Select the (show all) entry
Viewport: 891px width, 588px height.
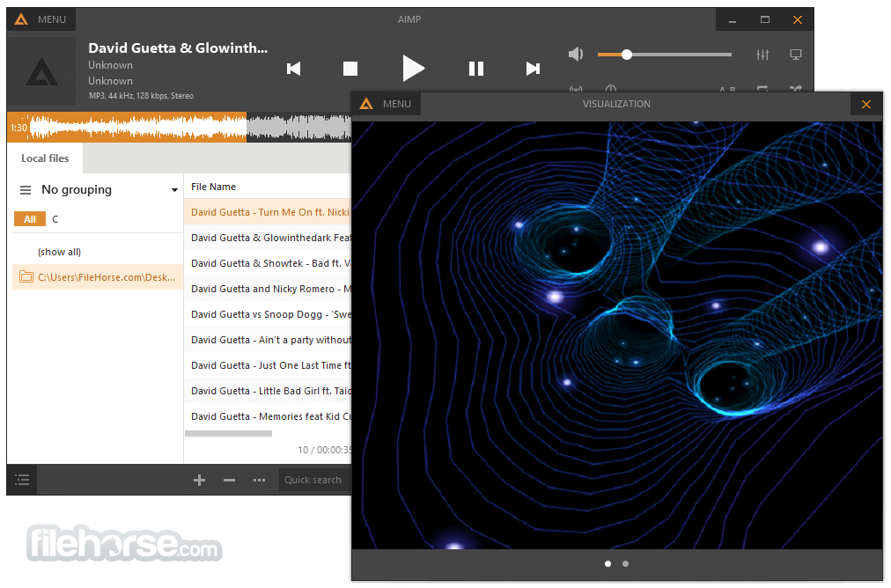click(59, 252)
